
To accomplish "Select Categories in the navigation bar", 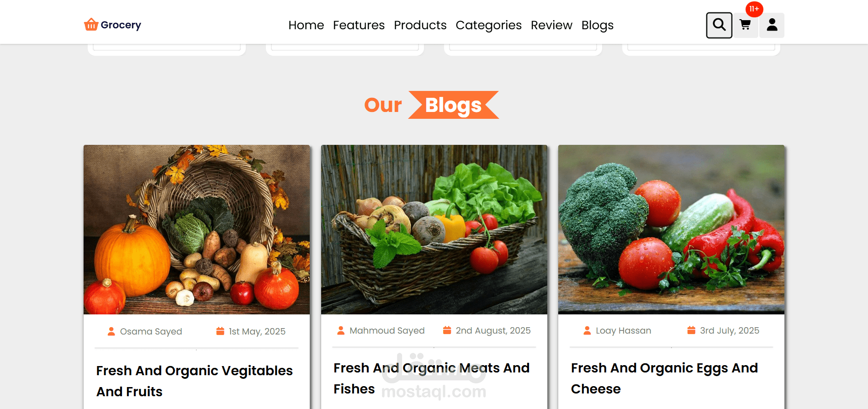I will [x=488, y=26].
